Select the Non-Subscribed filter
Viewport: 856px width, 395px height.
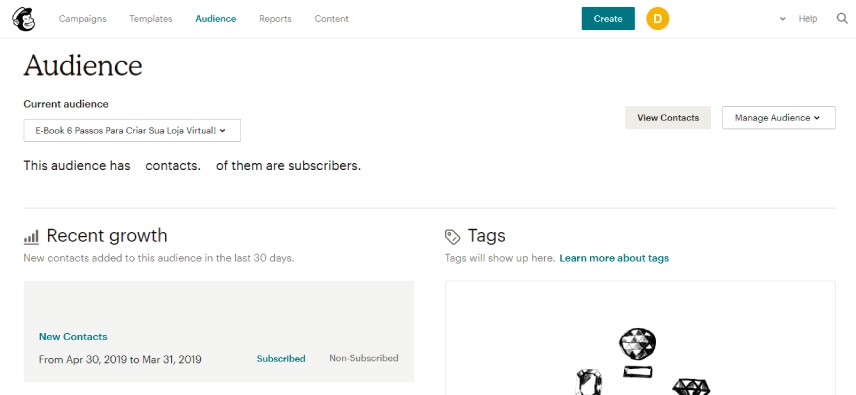[364, 358]
